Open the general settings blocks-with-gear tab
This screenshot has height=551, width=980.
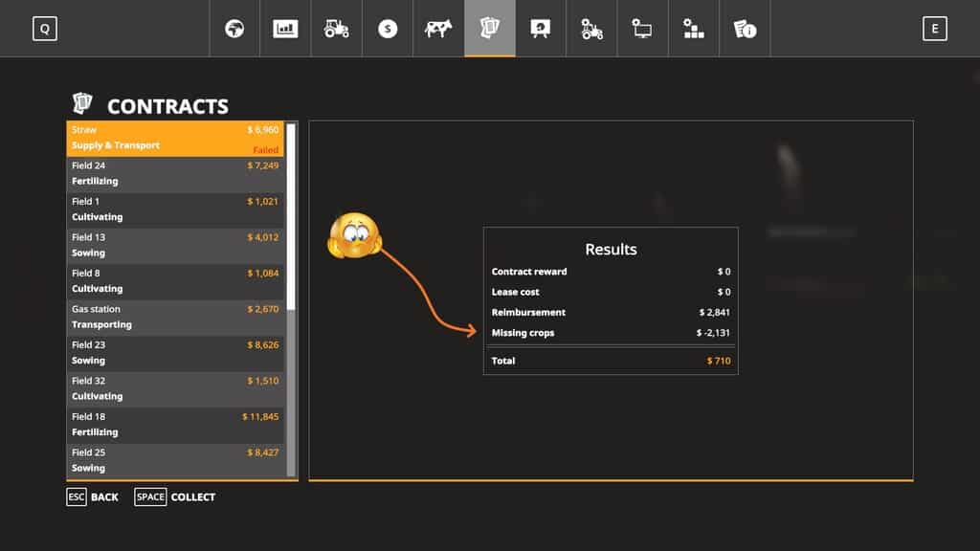(x=694, y=29)
